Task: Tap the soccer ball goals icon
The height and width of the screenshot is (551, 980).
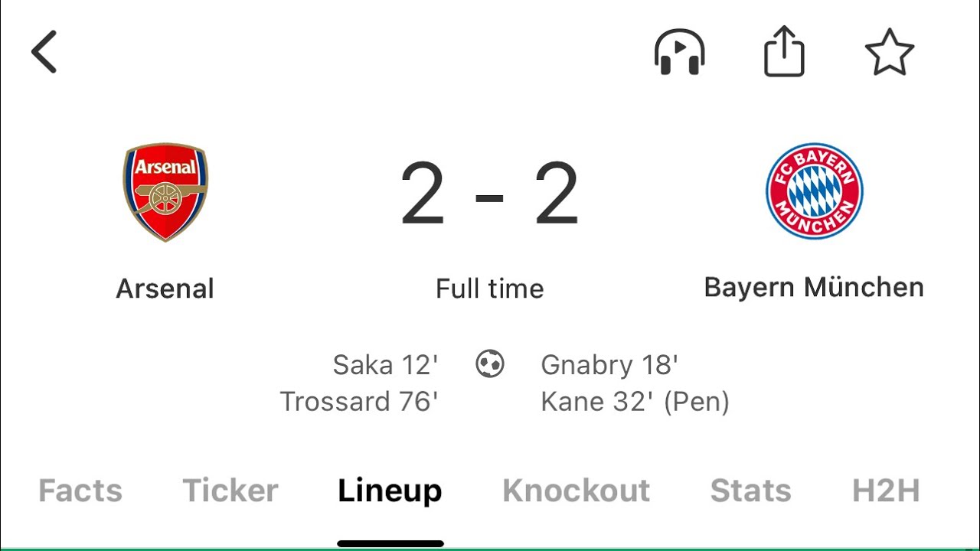Action: point(490,364)
